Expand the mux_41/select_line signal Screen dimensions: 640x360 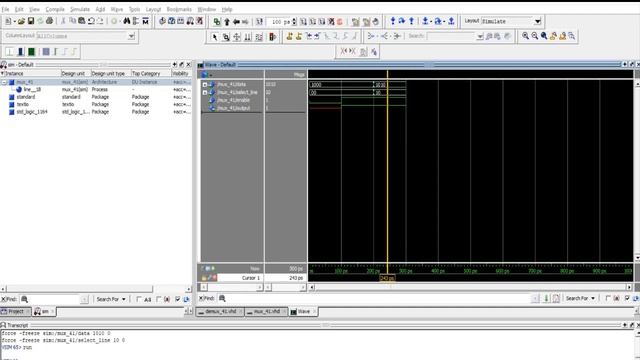205,93
